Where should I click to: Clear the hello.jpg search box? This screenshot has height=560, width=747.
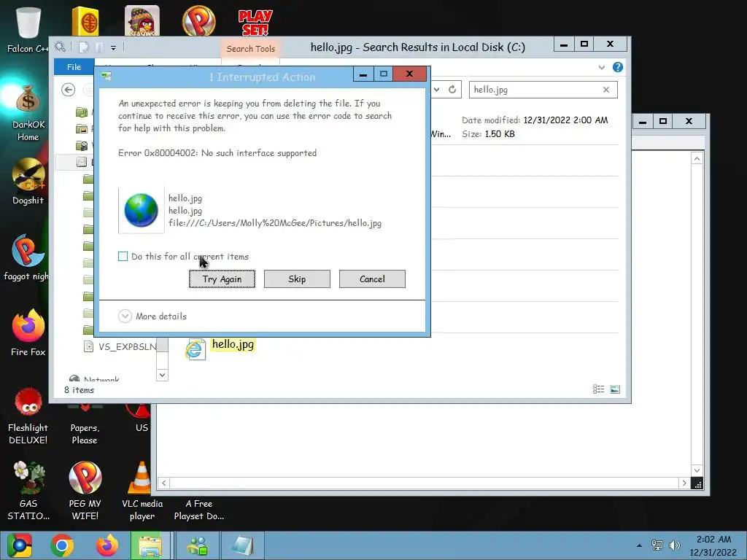[606, 90]
